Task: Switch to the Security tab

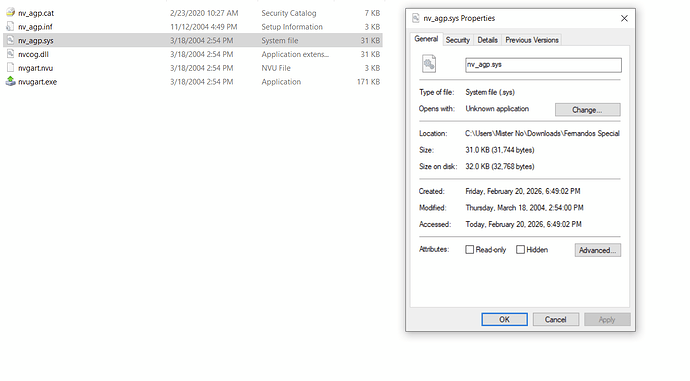Action: (x=458, y=40)
